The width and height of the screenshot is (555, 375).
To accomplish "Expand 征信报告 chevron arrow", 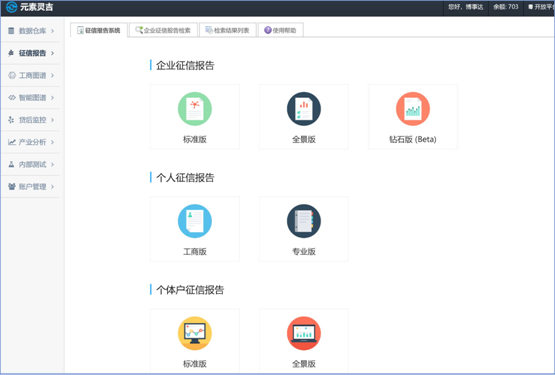I will pyautogui.click(x=52, y=53).
